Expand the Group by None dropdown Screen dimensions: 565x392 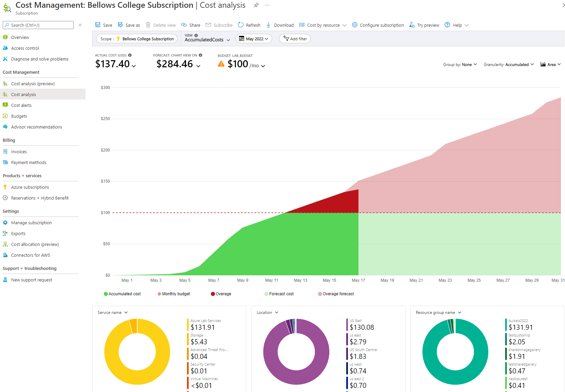(x=460, y=65)
